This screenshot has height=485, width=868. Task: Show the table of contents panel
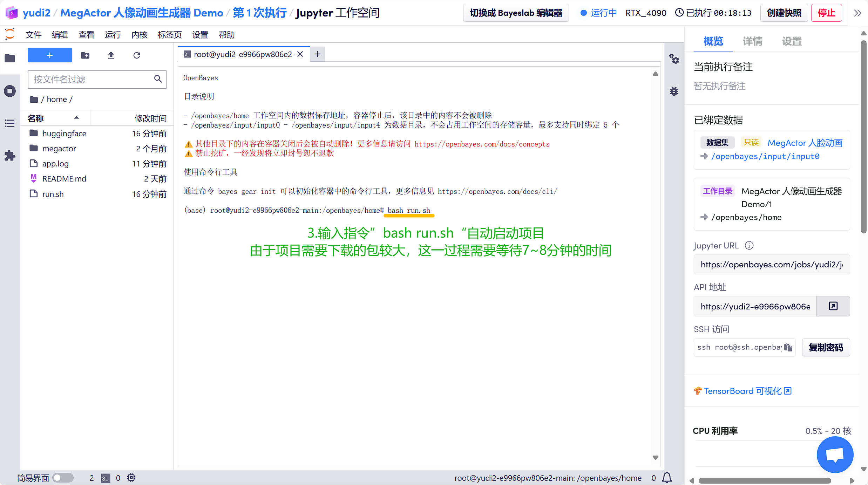(x=10, y=123)
